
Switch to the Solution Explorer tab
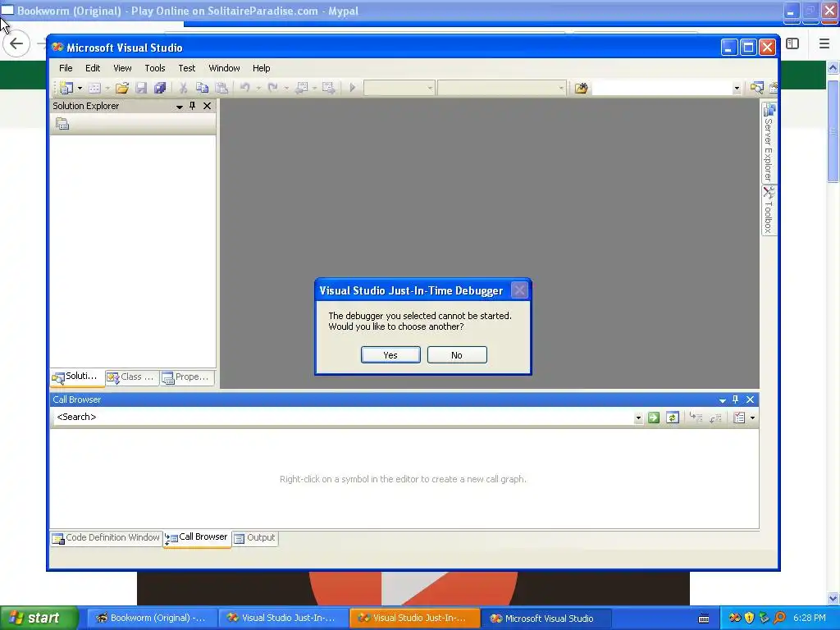(76, 377)
